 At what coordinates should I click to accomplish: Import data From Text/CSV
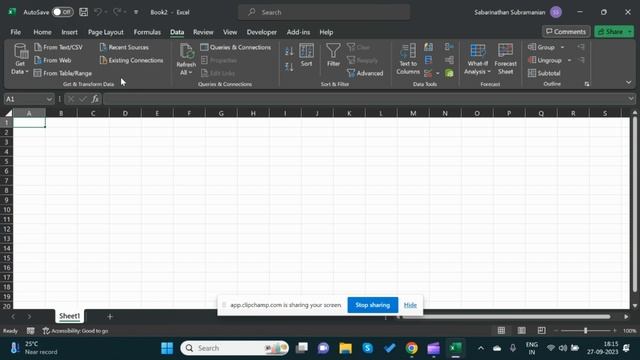pyautogui.click(x=58, y=47)
